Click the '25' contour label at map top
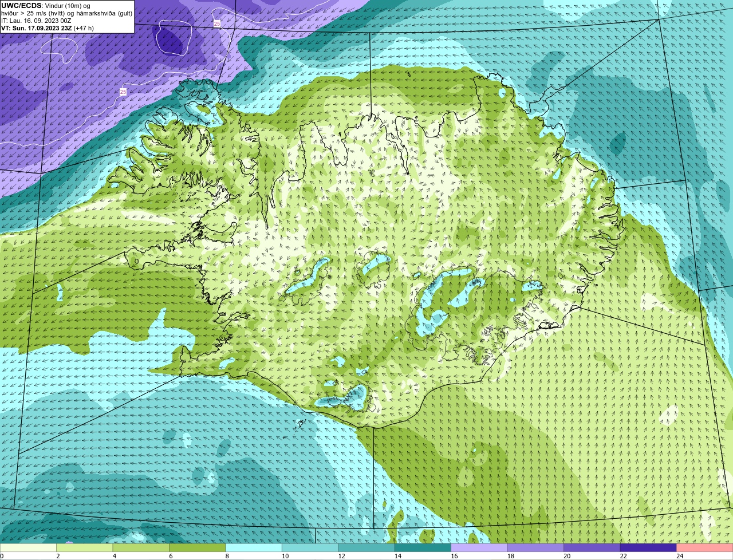The image size is (733, 560). (x=216, y=23)
